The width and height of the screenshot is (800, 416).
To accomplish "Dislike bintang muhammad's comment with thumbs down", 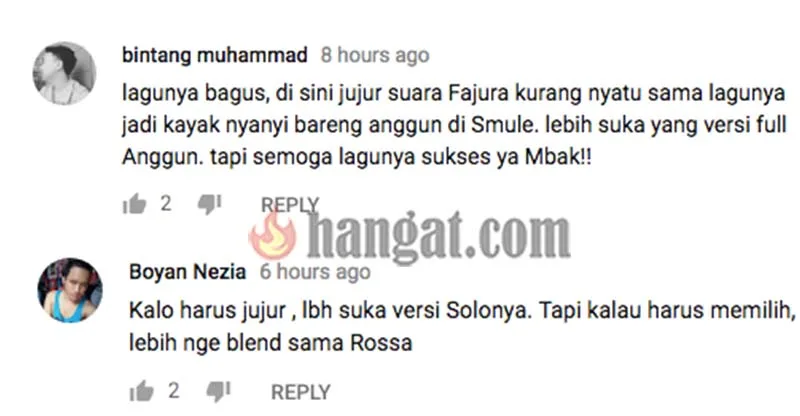I will (x=210, y=205).
